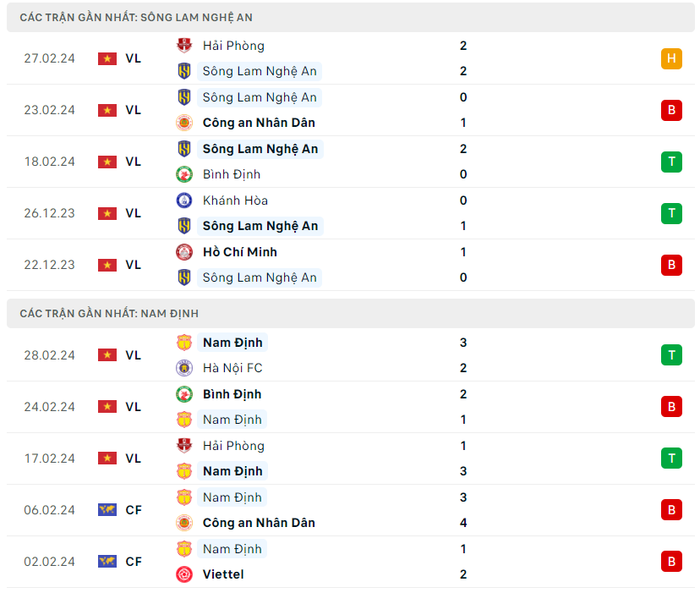The height and width of the screenshot is (593, 700).
Task: Click the Vietnam flag on the 28.02.24 match
Action: (x=107, y=355)
